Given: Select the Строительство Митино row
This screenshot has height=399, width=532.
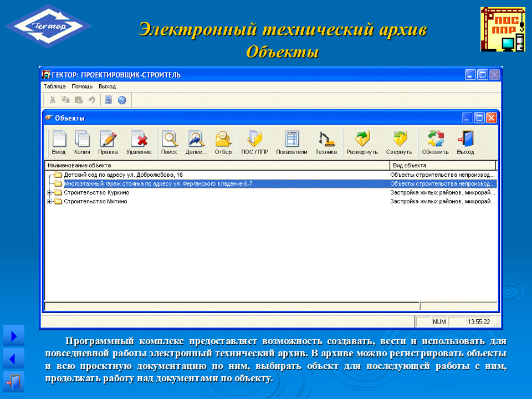Looking at the screenshot, I should (x=270, y=201).
